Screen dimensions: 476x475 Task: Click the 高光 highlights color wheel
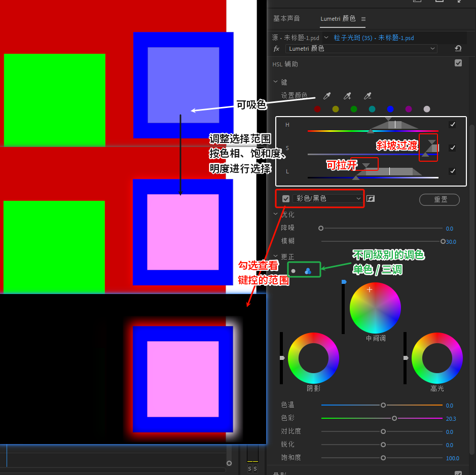[x=437, y=358]
